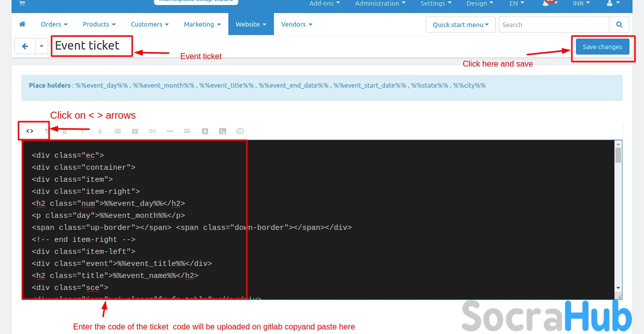This screenshot has width=644, height=334.
Task: Click the search magnifier button
Action: pos(619,25)
